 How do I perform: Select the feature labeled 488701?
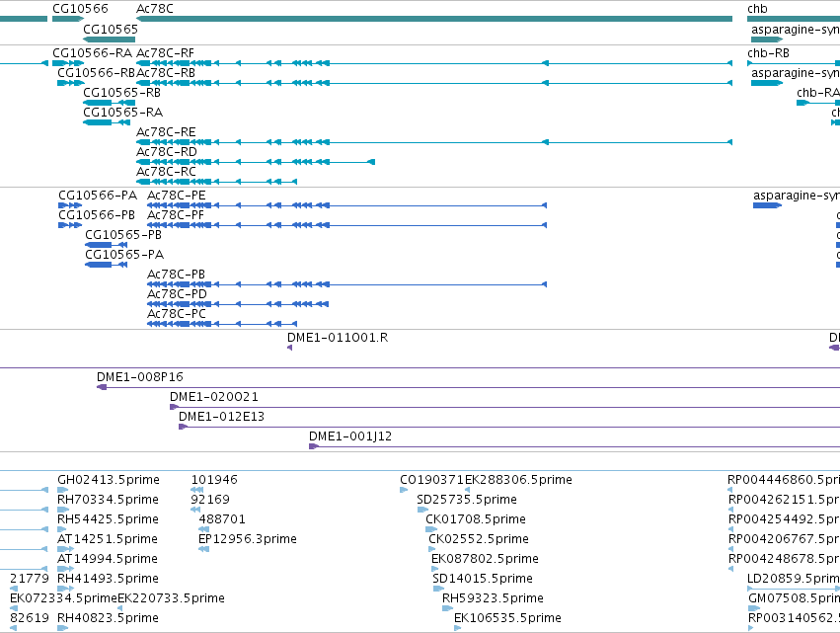pos(203,529)
